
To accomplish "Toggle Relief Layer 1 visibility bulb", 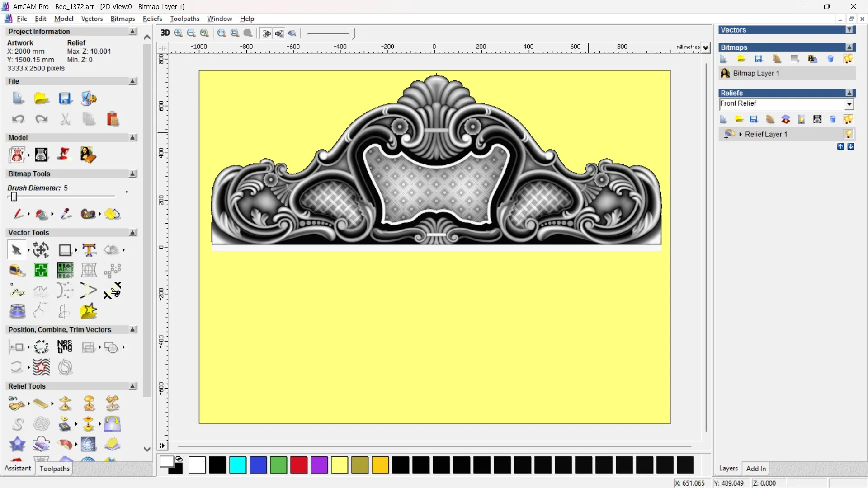I will click(848, 134).
